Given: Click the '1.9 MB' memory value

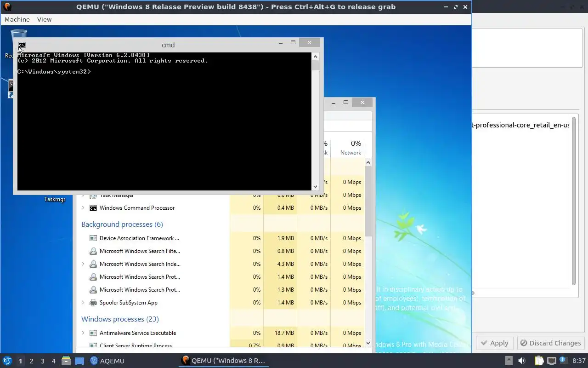Looking at the screenshot, I should point(286,238).
